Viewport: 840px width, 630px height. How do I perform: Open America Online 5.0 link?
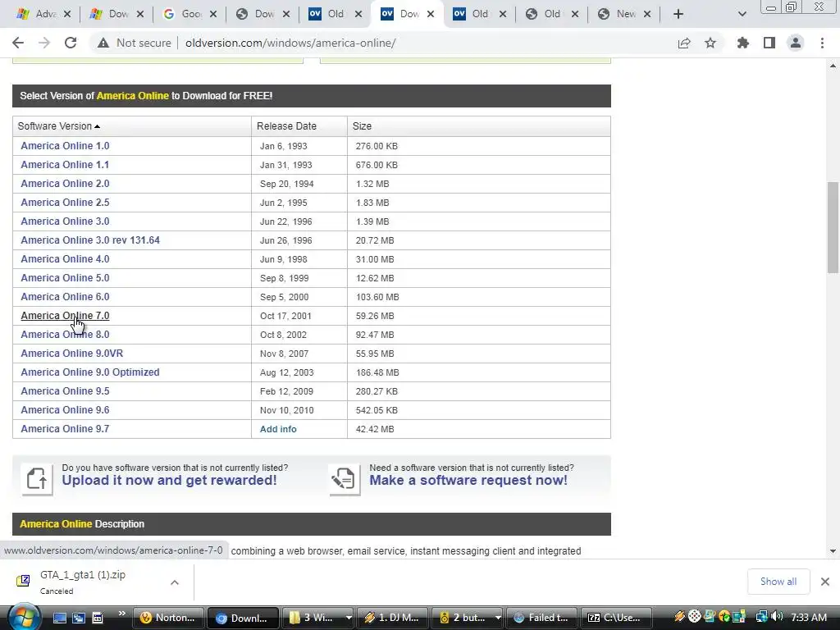click(65, 277)
